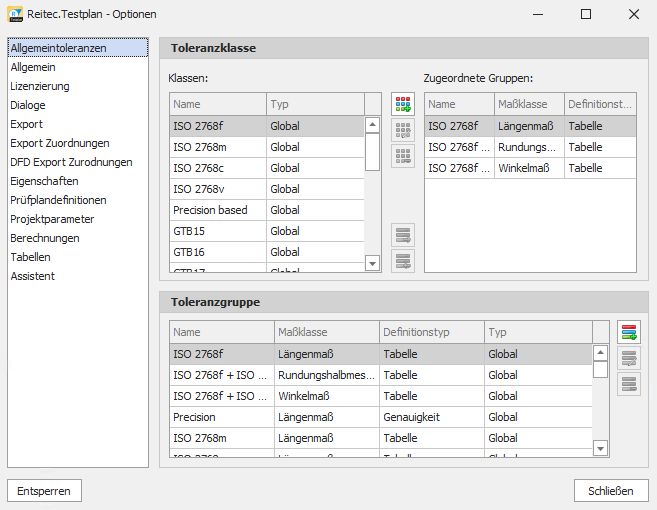Select ISO 2768c in Klassen
The height and width of the screenshot is (510, 657).
267,168
